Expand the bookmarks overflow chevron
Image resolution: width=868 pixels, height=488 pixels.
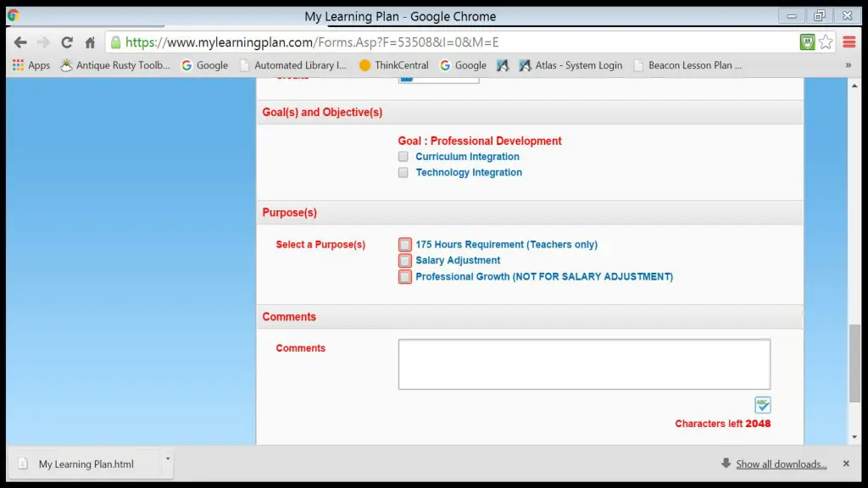coord(848,65)
